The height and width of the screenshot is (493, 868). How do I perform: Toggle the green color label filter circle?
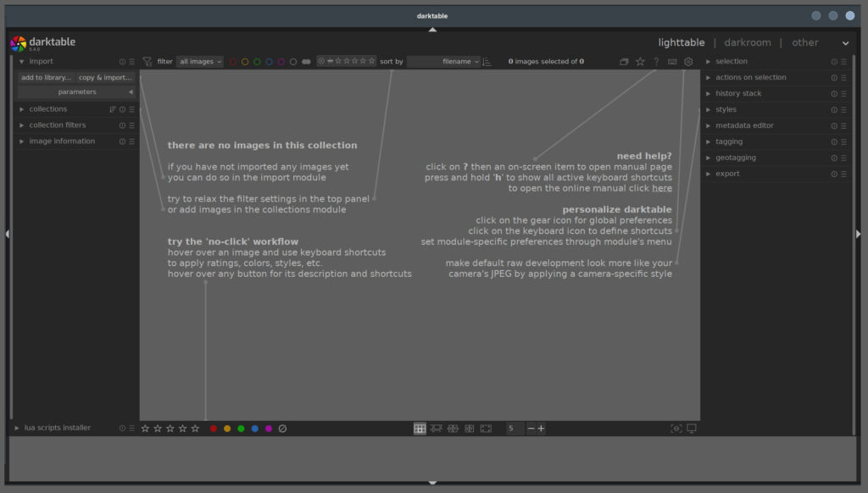[257, 62]
